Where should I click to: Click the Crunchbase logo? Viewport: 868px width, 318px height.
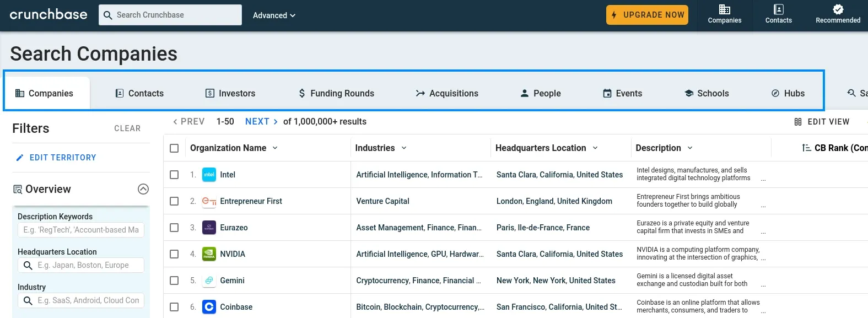tap(48, 14)
